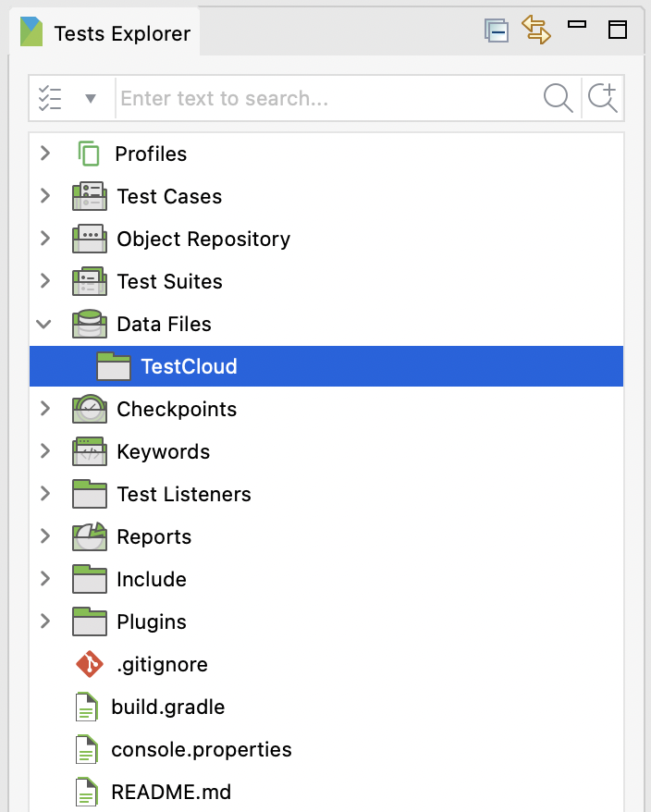The width and height of the screenshot is (651, 812).
Task: Select the Test Listeners folder
Action: 183,494
